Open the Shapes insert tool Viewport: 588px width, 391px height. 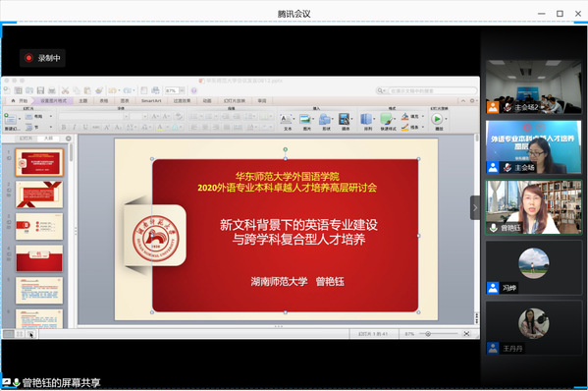325,119
